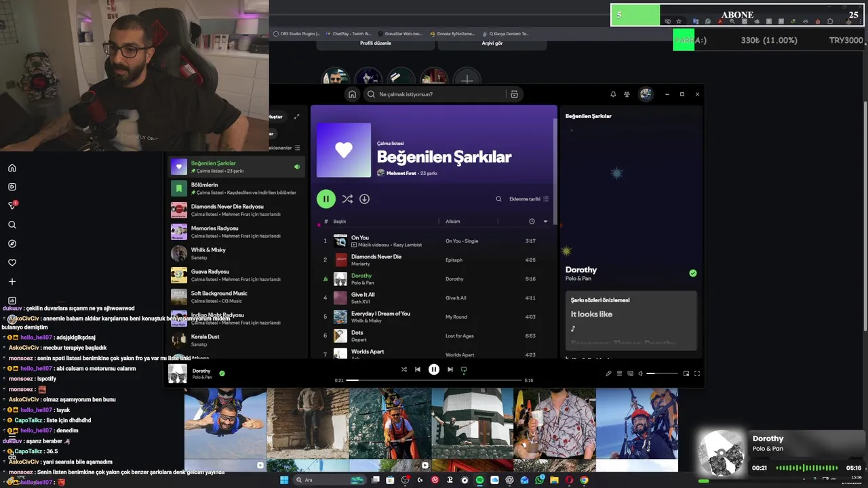Viewport: 868px width, 488px height.
Task: Toggle repeat in the bottom player bar
Action: [464, 369]
